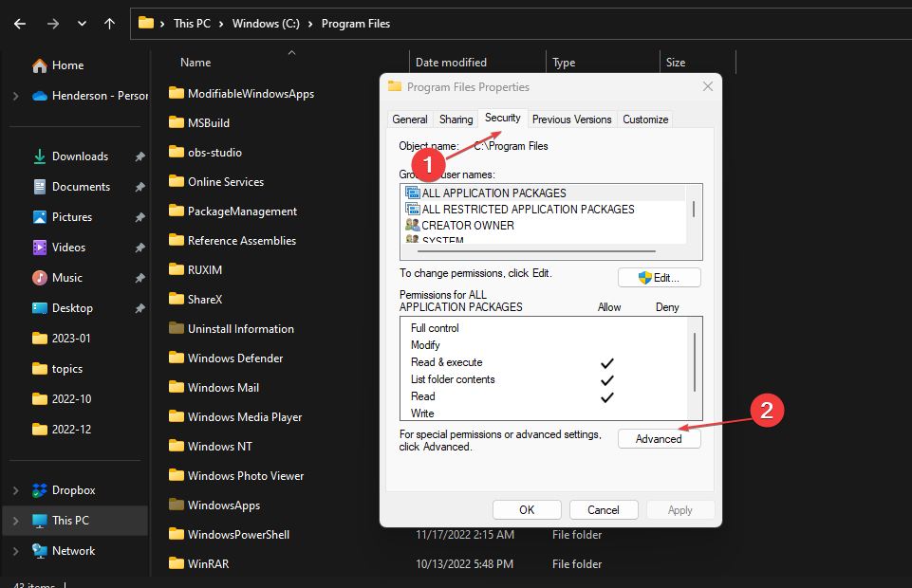Open chevron after This PC in breadcrumb
The height and width of the screenshot is (588, 912).
[222, 24]
